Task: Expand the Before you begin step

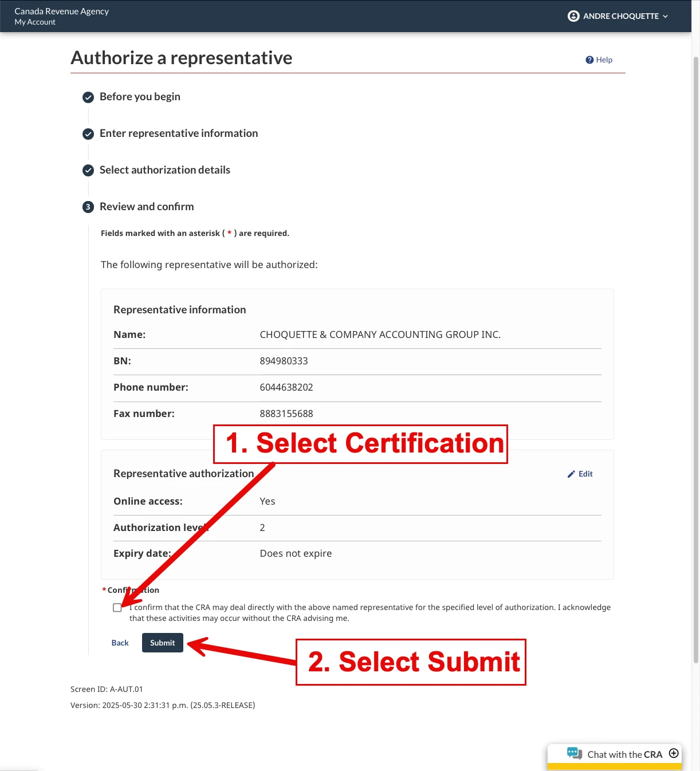Action: (140, 97)
